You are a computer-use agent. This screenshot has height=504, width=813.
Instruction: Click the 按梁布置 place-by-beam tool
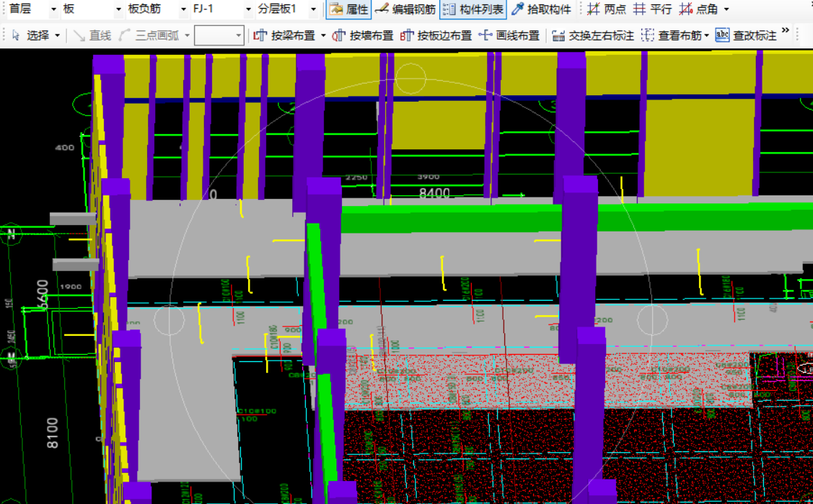[285, 36]
